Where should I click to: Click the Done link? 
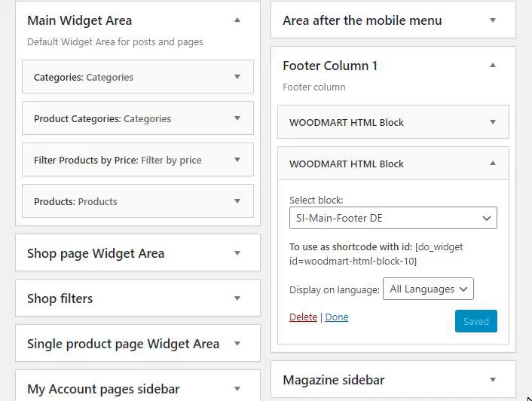tap(336, 317)
